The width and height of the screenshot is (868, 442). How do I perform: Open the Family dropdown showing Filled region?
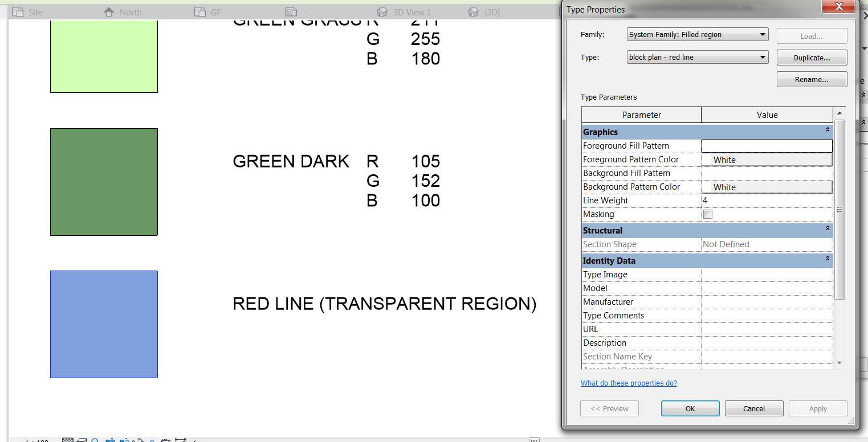click(x=698, y=35)
